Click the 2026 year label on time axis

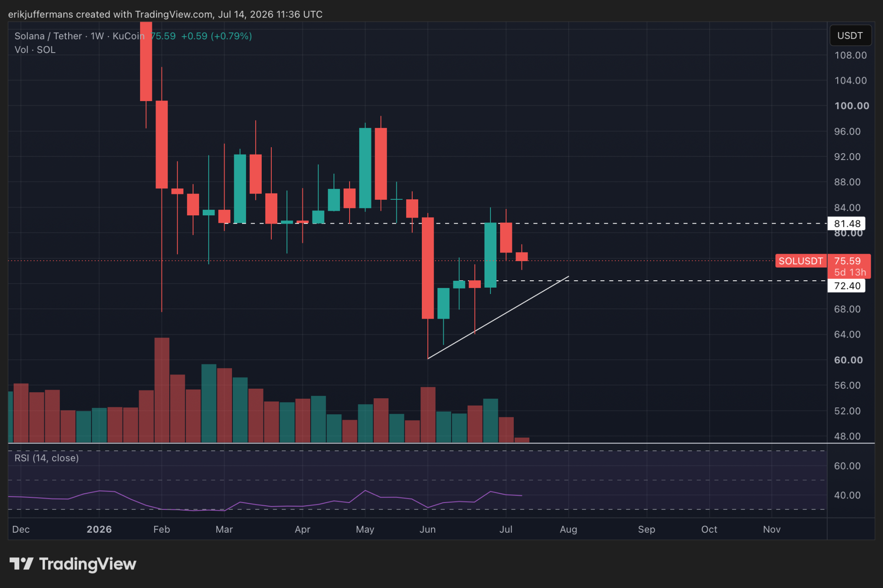(99, 529)
